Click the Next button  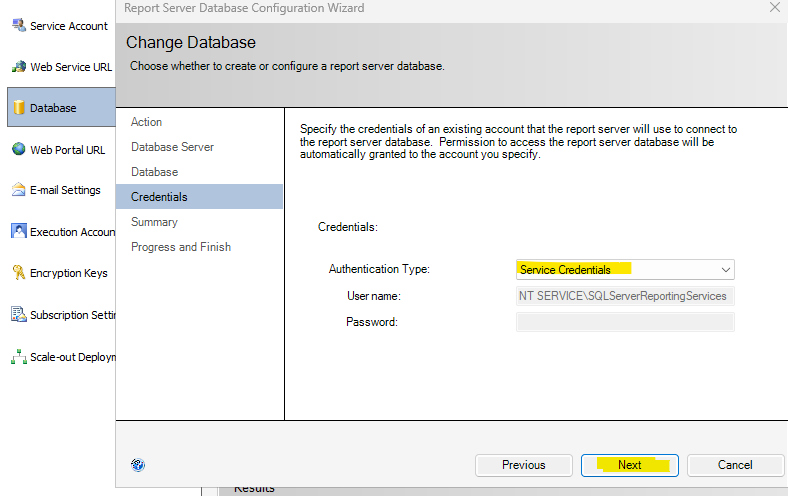630,465
